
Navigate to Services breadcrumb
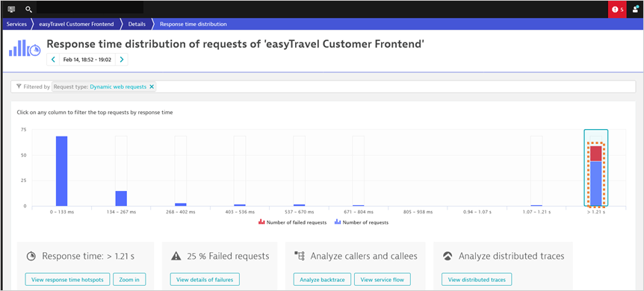tap(16, 24)
